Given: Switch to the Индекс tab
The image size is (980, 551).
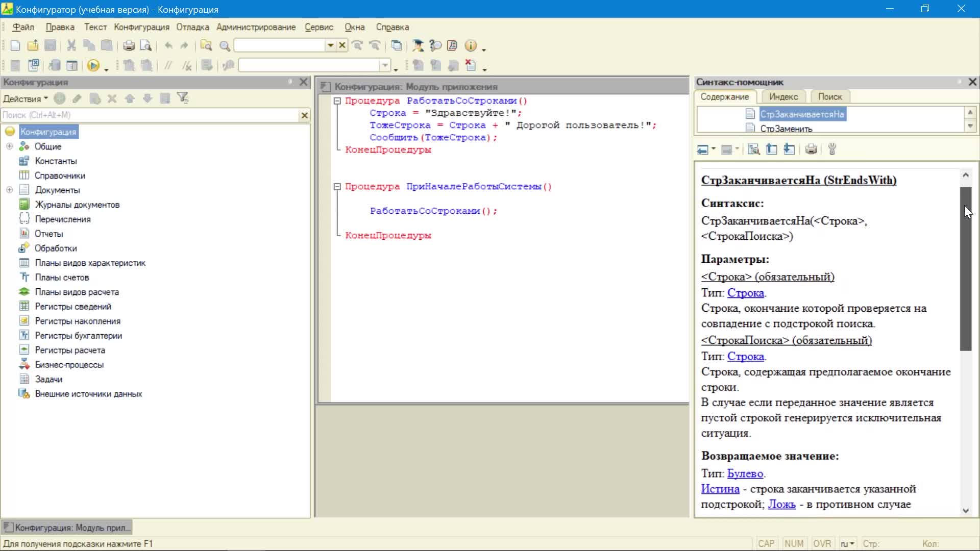Looking at the screenshot, I should pyautogui.click(x=783, y=96).
